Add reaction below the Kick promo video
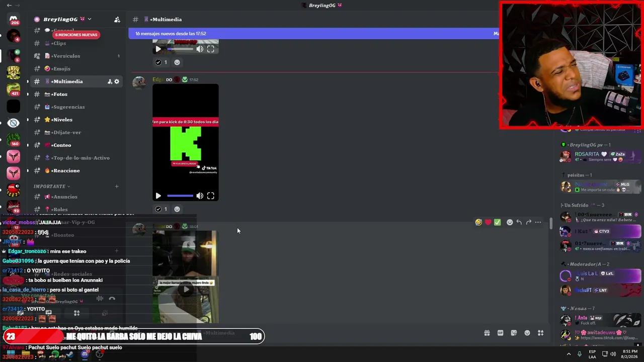Screen dimensions: 644x362 [177, 209]
